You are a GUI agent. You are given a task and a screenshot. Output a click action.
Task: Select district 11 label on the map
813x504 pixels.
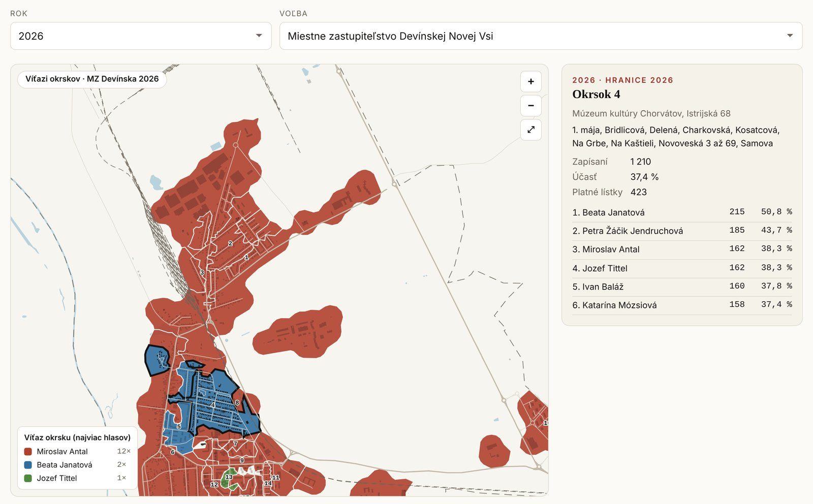coord(275,478)
